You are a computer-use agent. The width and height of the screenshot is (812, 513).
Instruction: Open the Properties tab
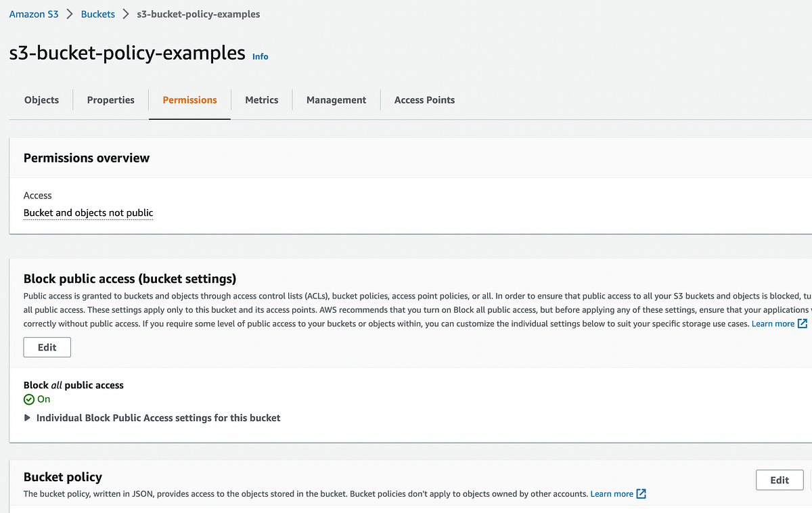coord(110,99)
